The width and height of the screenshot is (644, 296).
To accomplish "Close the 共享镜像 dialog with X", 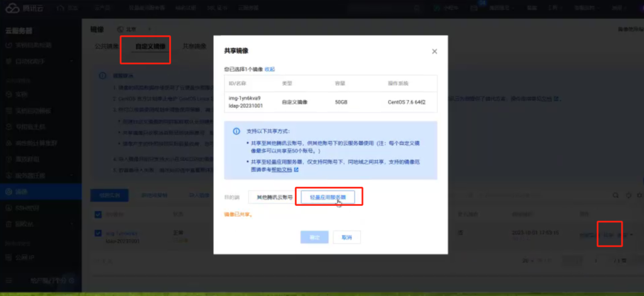I will coord(434,52).
